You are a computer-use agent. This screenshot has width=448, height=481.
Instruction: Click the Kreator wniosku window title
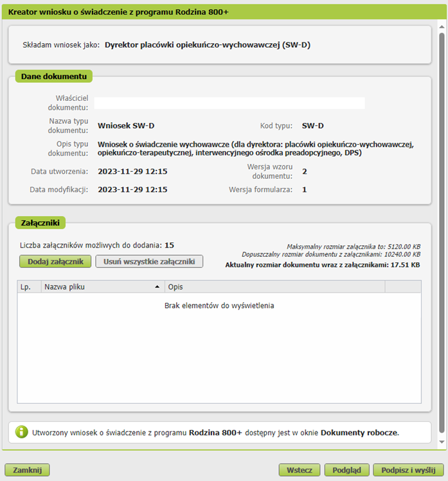tap(118, 12)
